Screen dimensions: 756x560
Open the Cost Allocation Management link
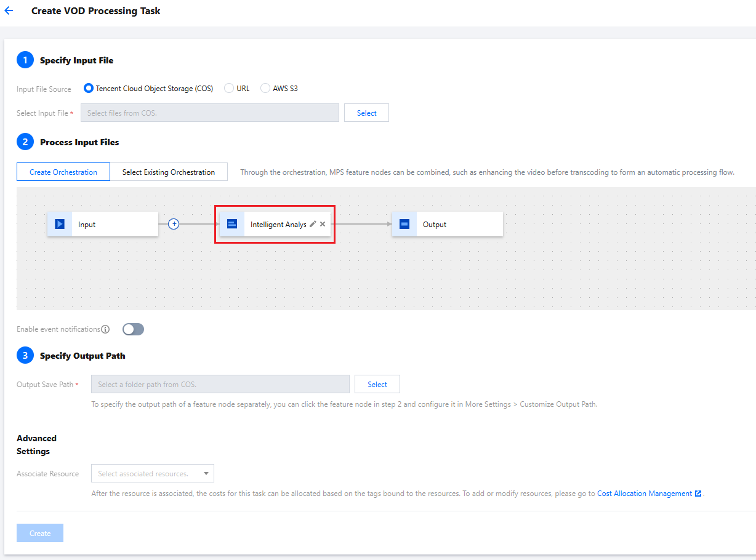[645, 494]
